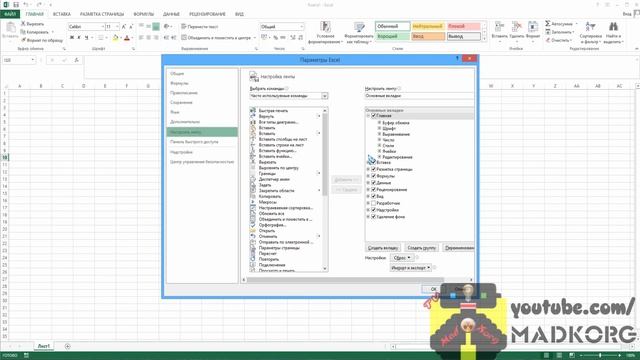Click the fill color bucket icon
This screenshot has height=360, width=640.
(x=115, y=38)
